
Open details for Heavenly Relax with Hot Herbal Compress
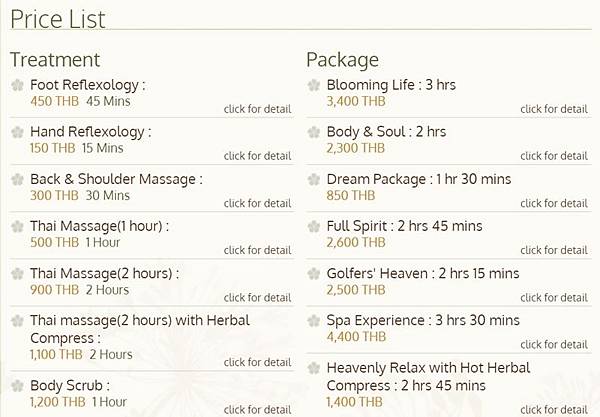(x=554, y=409)
